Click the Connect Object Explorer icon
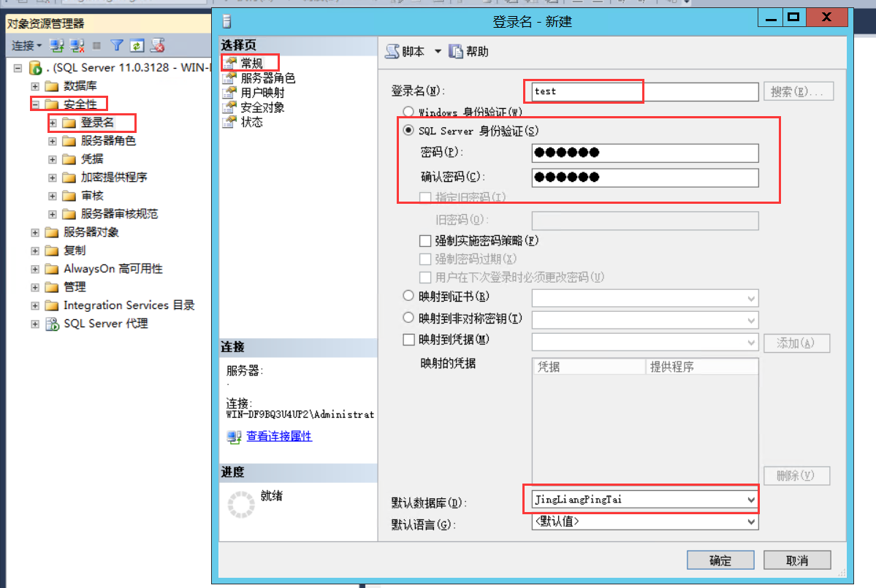876x588 pixels. coord(57,45)
